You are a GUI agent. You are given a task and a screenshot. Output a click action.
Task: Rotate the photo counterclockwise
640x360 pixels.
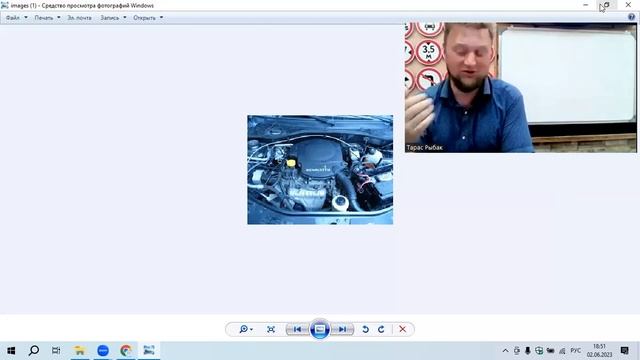365,329
